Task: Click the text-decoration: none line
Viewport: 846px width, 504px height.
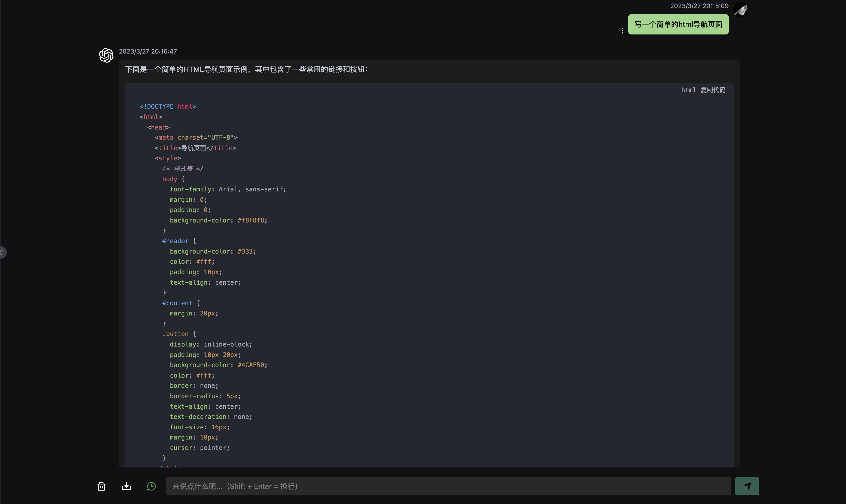Action: [x=211, y=417]
